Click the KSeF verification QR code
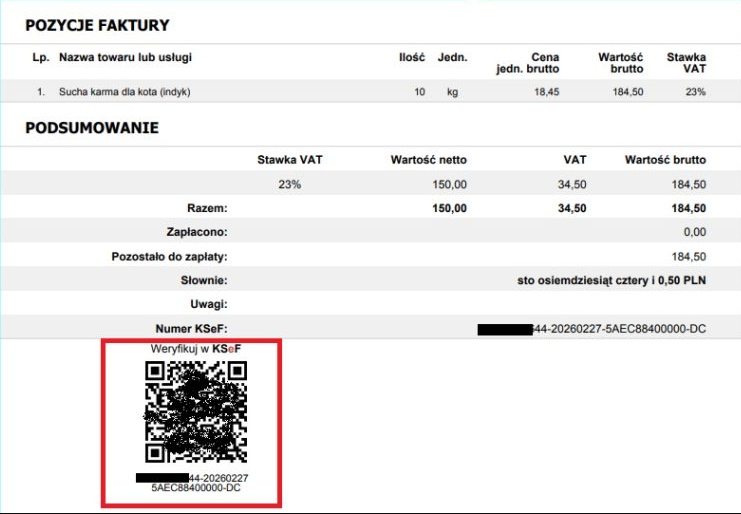 click(195, 413)
